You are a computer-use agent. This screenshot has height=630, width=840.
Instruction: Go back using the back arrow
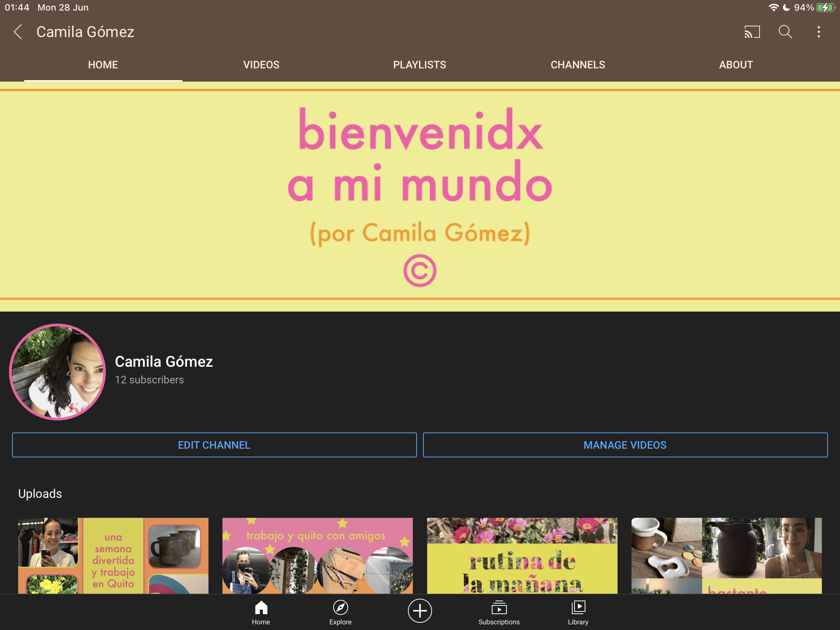[x=18, y=32]
